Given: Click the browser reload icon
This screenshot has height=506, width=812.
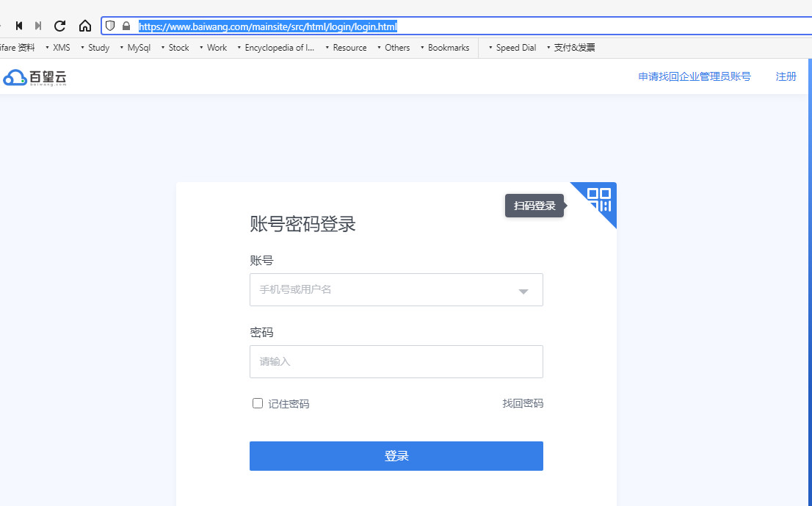Looking at the screenshot, I should coord(60,26).
